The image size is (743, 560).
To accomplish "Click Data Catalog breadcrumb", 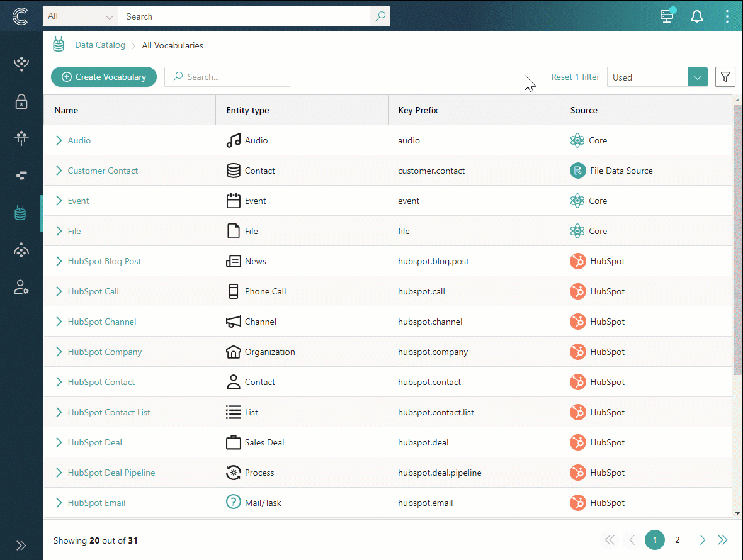I will [100, 45].
